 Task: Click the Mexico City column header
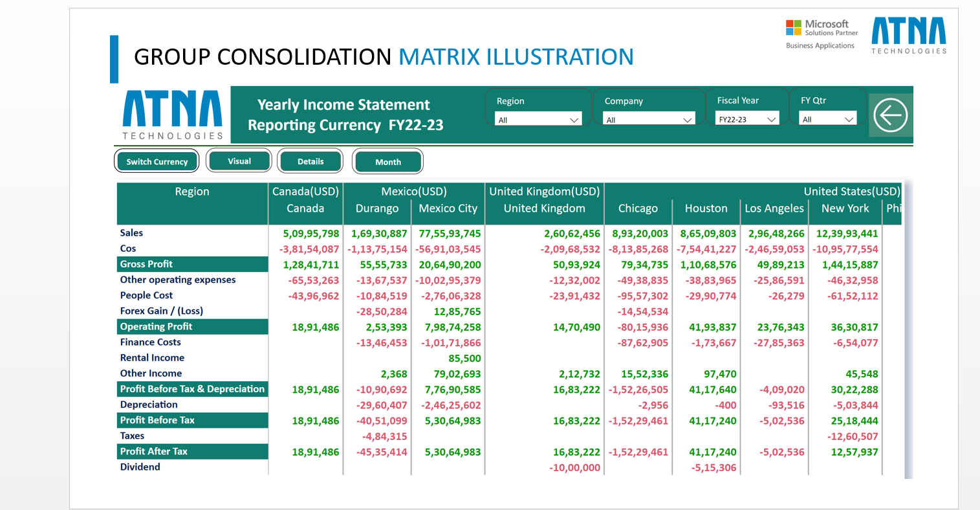click(448, 208)
